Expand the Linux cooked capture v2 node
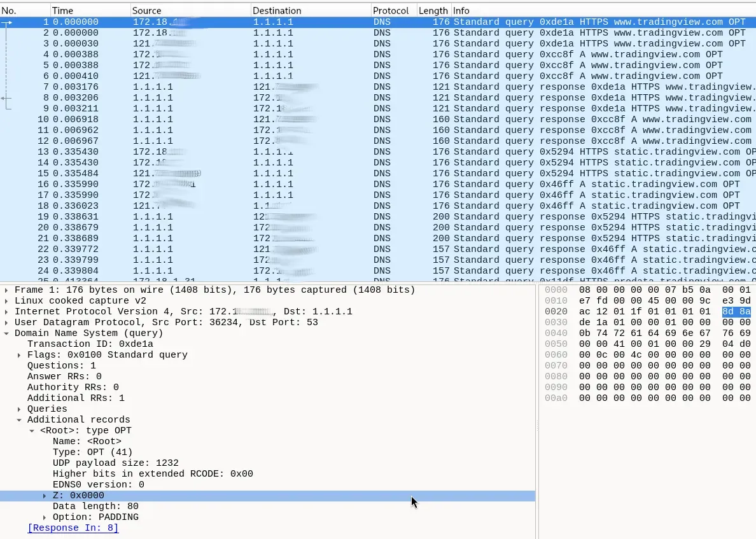 [6, 301]
